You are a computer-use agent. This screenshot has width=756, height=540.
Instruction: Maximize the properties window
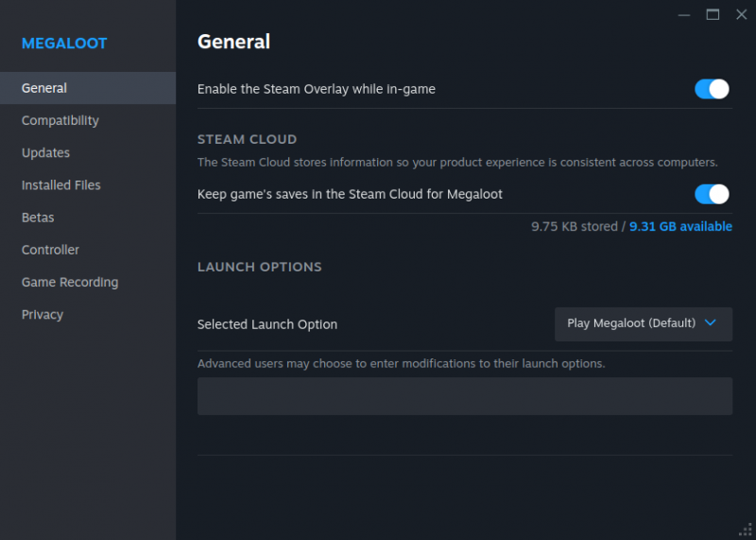(713, 15)
